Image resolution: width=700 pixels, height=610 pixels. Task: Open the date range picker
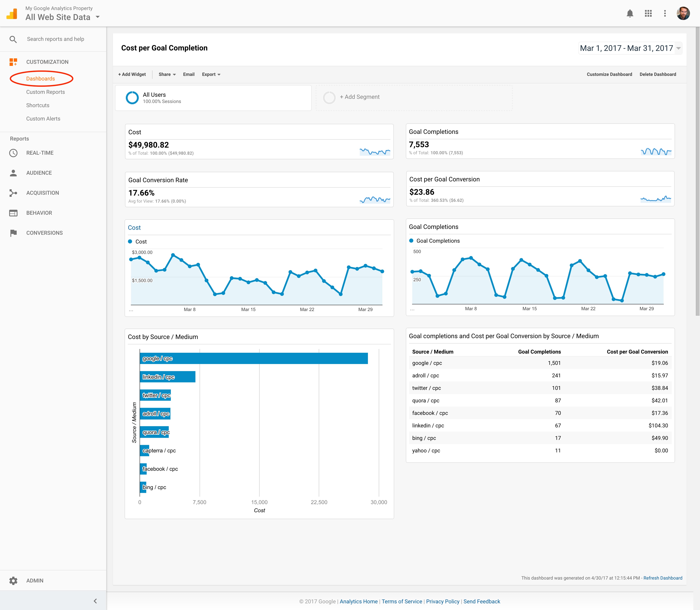click(x=630, y=48)
